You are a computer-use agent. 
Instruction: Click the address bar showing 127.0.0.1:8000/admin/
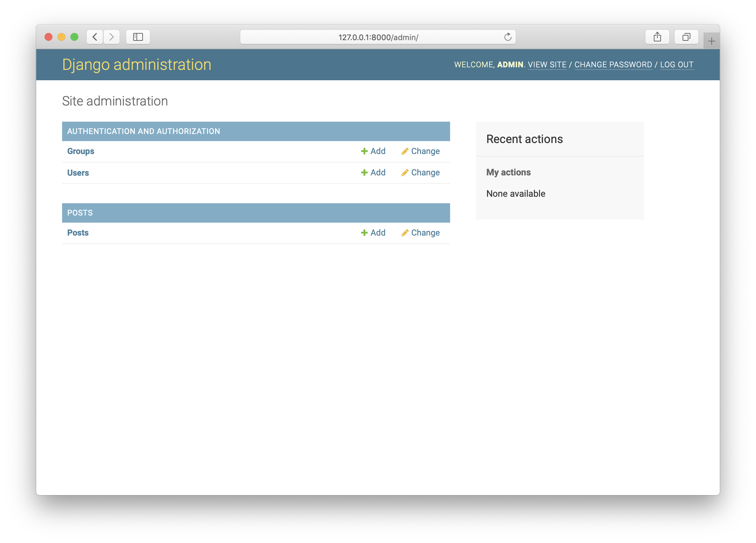coord(378,37)
